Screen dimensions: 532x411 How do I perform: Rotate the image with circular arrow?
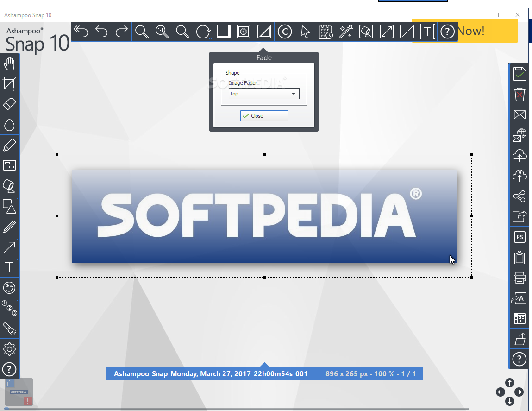[203, 32]
